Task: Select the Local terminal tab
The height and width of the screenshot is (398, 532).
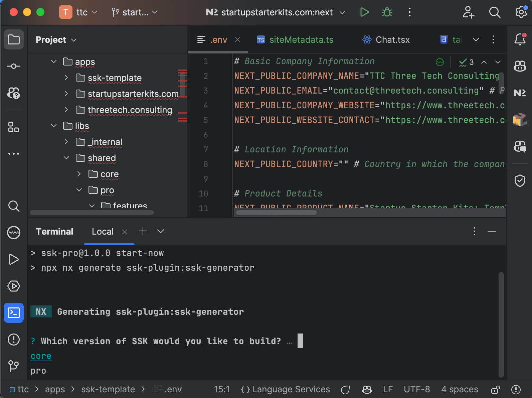Action: (x=103, y=232)
